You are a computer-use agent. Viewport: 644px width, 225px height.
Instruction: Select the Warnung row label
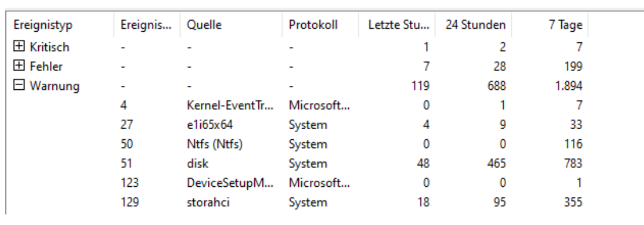[x=55, y=86]
